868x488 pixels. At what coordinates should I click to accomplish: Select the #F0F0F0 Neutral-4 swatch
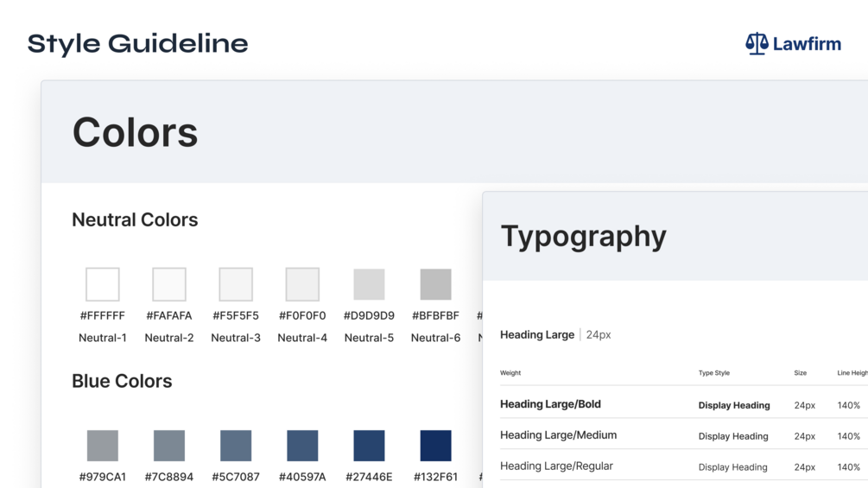click(x=302, y=284)
